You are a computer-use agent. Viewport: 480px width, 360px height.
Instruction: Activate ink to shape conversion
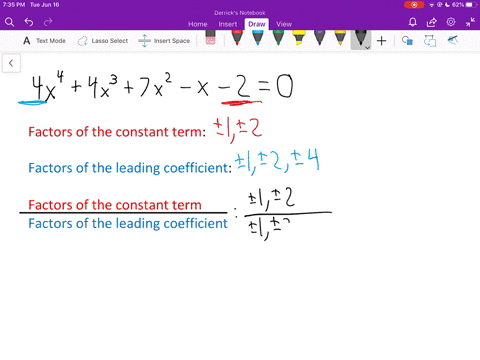coord(430,41)
